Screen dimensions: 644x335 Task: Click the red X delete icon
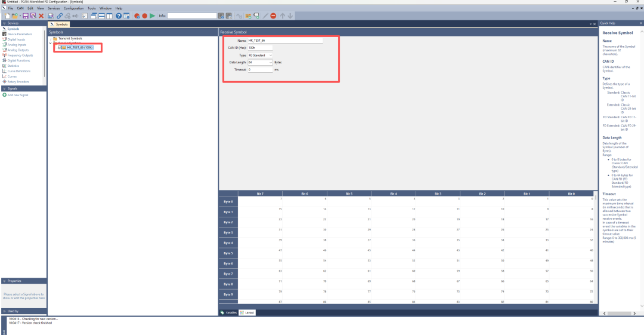[41, 16]
